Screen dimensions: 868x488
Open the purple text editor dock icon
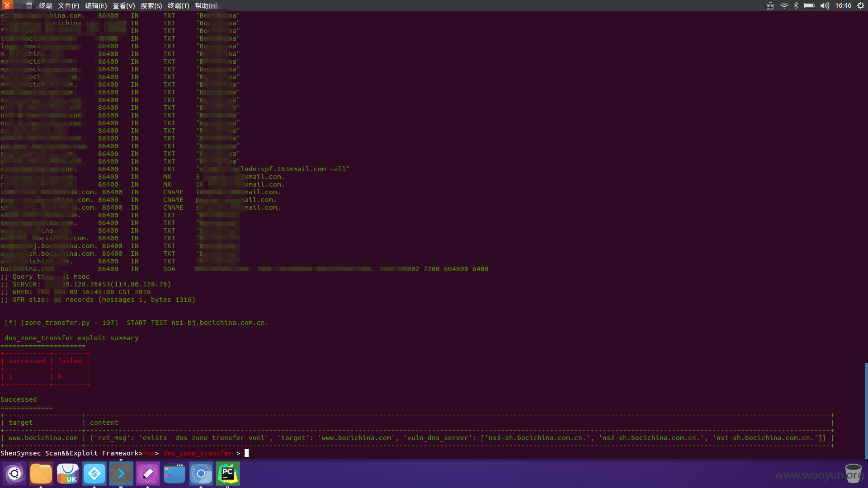point(148,474)
